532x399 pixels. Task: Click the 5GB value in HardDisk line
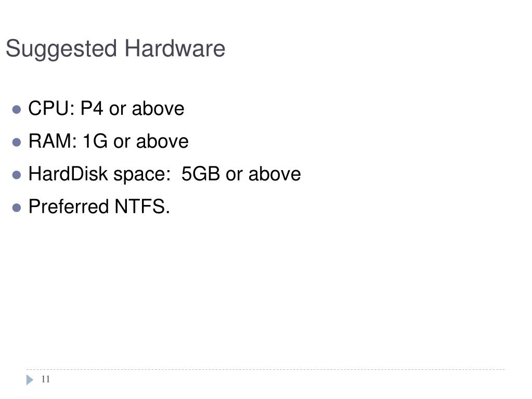coord(201,174)
